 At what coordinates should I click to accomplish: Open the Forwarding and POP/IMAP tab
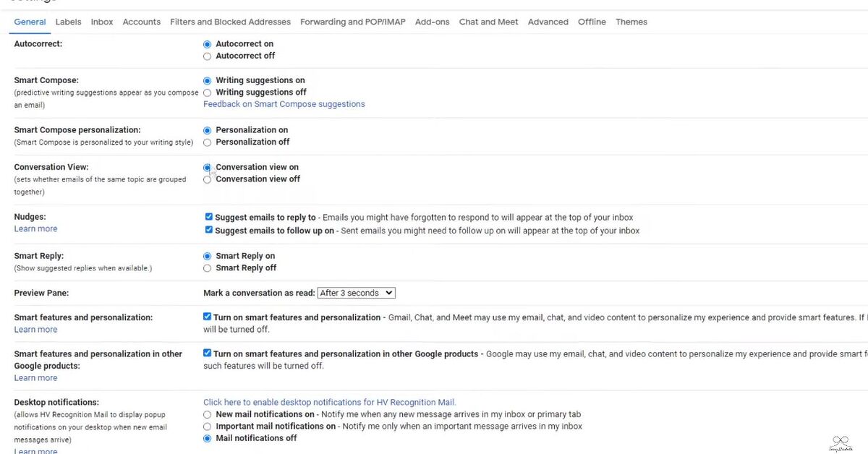point(352,22)
